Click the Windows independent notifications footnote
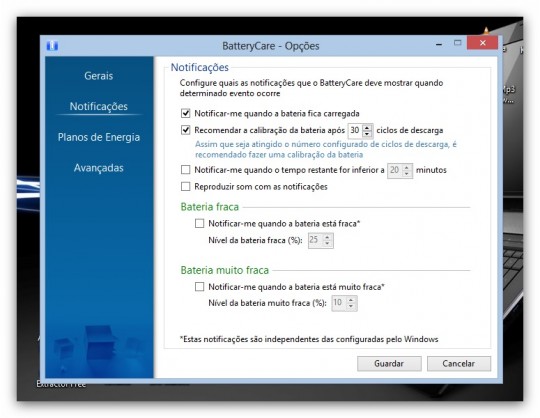Image resolution: width=540 pixels, height=418 pixels. point(309,339)
